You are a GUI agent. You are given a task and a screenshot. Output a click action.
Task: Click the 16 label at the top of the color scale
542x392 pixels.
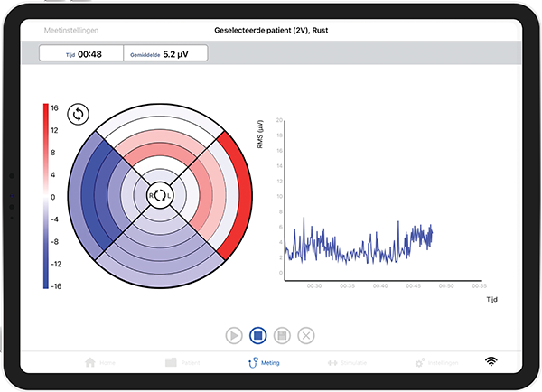[54, 108]
